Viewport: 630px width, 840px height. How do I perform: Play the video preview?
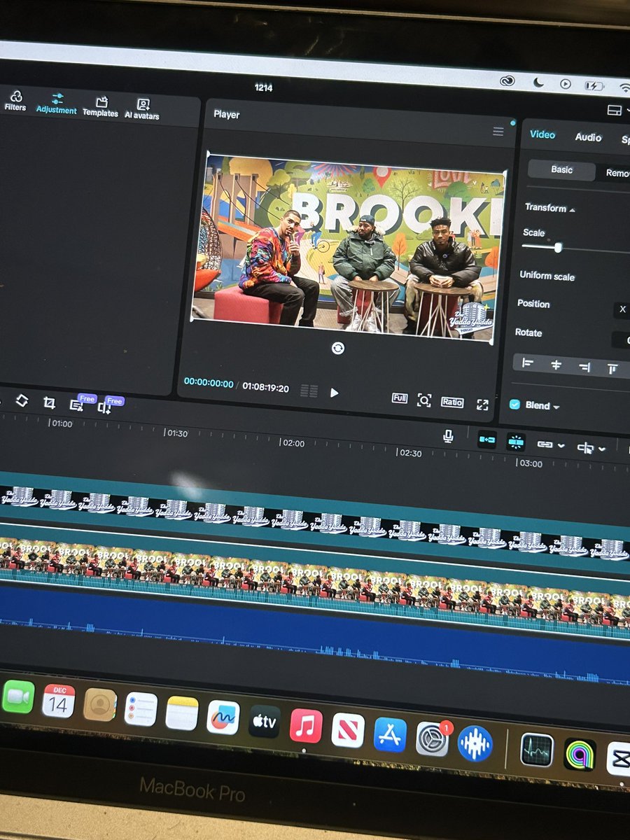334,393
